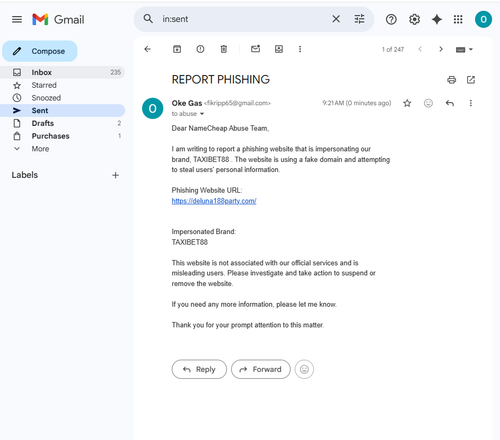This screenshot has width=500, height=440.
Task: Clear the search with the X icon
Action: pos(336,19)
